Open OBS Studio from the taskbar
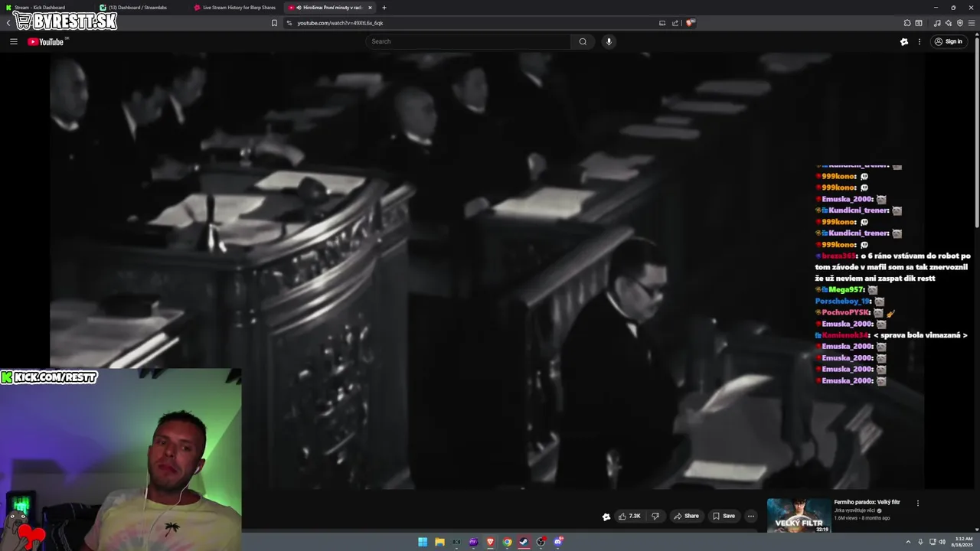This screenshot has height=551, width=980. (x=541, y=542)
